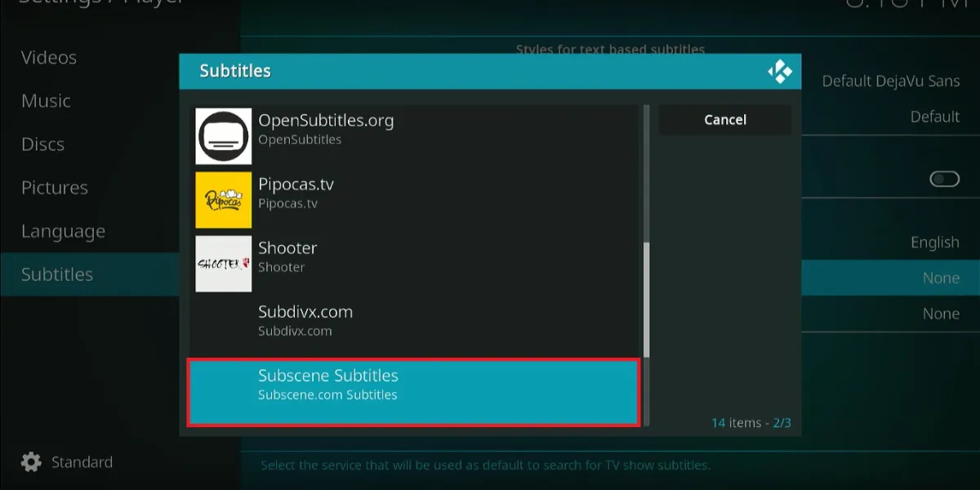Click the Pipocas.tv popcorn logo icon
Screen dimensions: 980x490
tap(224, 200)
